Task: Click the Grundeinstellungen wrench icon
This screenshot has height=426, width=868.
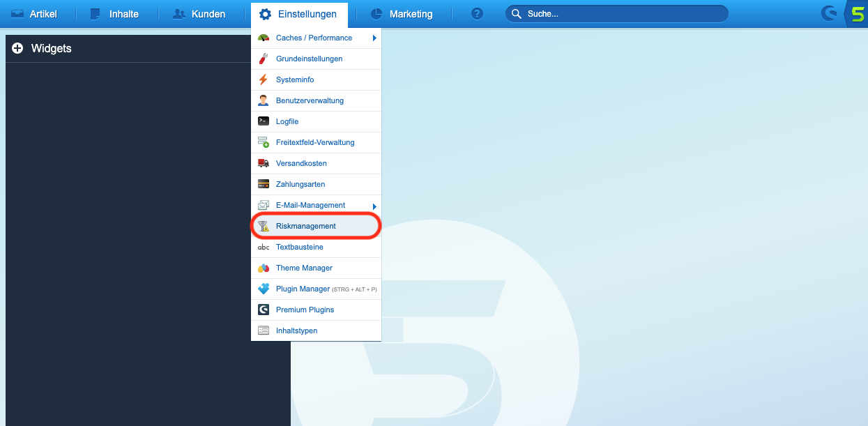Action: tap(264, 59)
